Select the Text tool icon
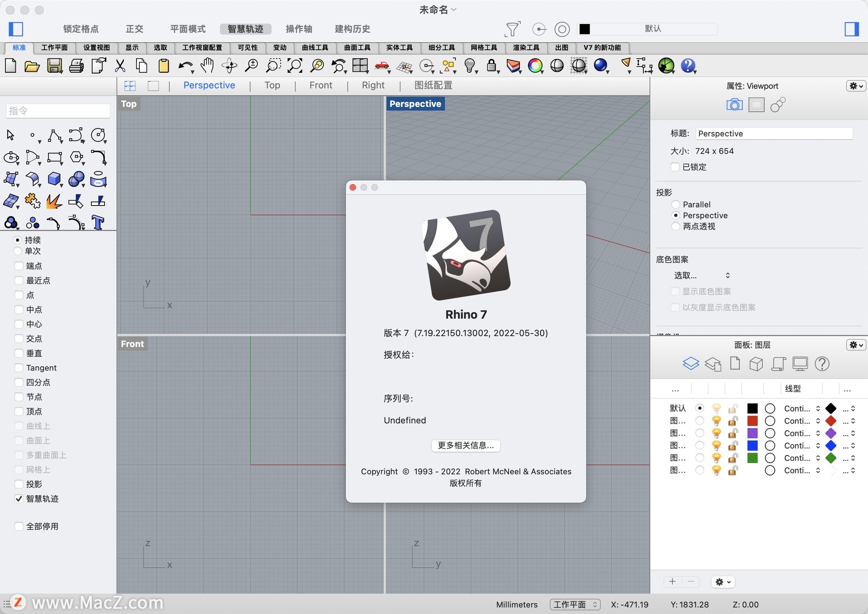The width and height of the screenshot is (868, 614). tap(98, 223)
